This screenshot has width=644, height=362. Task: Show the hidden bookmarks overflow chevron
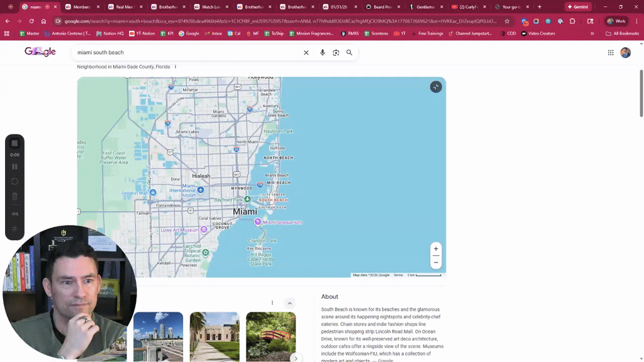[592, 34]
